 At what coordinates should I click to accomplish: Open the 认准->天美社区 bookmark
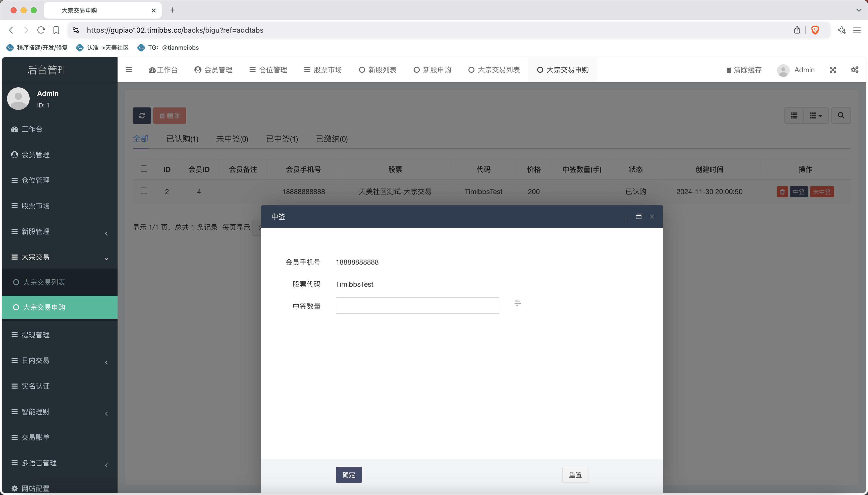(102, 48)
